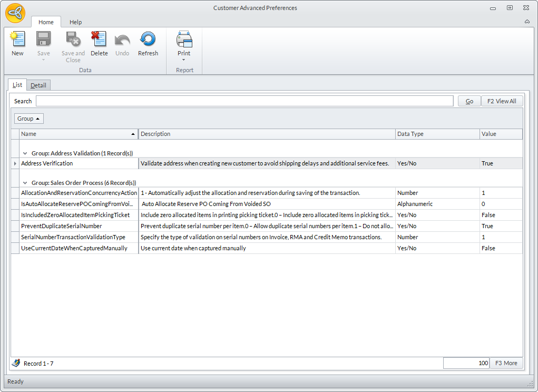Collapse the Address Validation group
The image size is (538, 392).
[x=25, y=153]
